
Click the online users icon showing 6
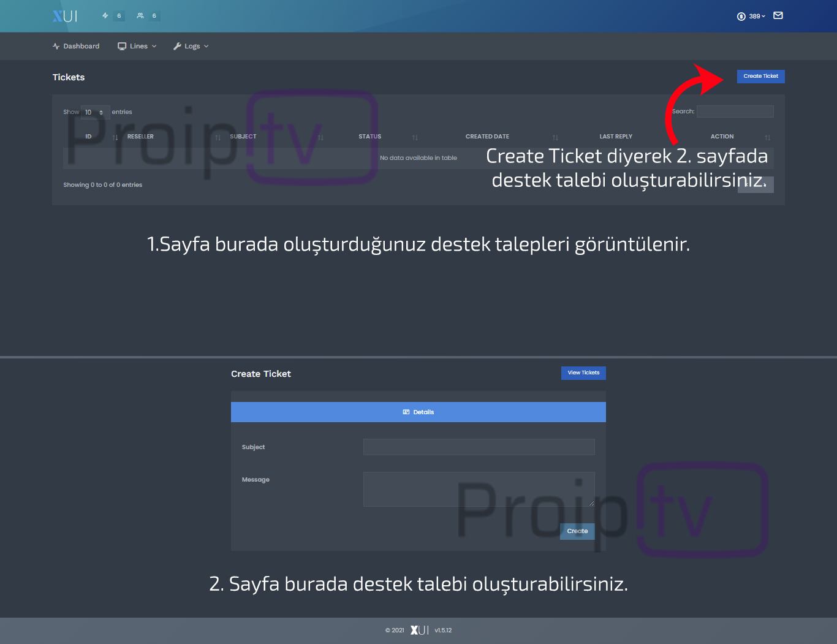click(140, 16)
